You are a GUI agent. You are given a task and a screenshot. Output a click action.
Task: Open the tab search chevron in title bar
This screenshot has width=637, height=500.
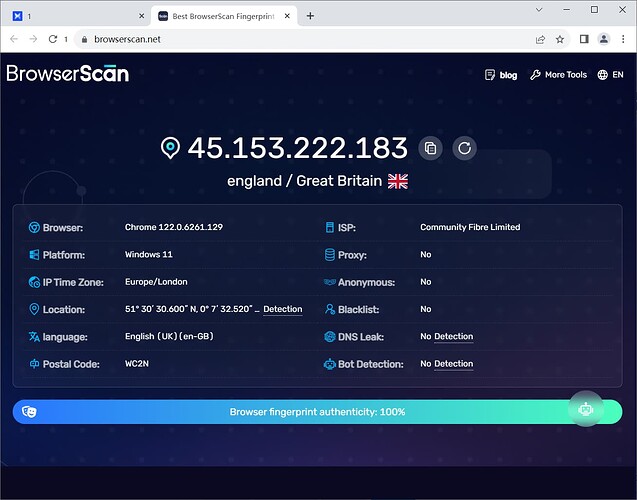tap(539, 10)
